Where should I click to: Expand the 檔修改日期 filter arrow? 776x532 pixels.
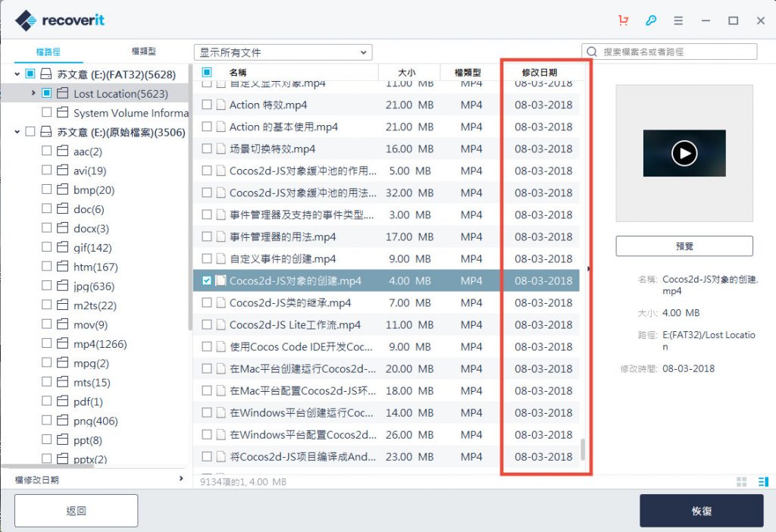[181, 478]
